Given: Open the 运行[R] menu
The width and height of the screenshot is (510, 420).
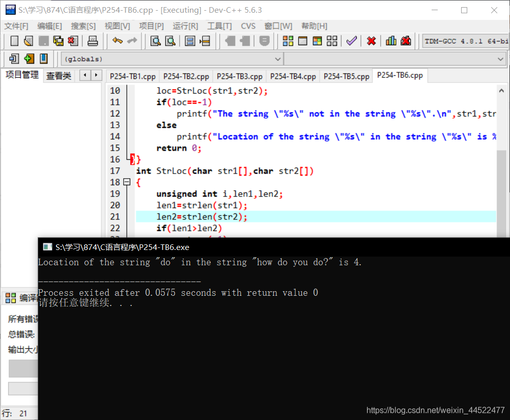Looking at the screenshot, I should (185, 26).
